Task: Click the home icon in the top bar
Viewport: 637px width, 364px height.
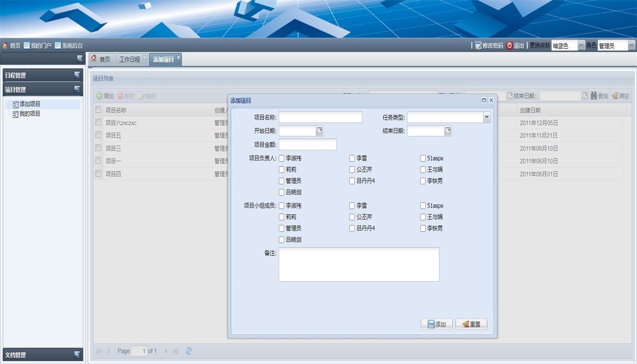Action: tap(5, 45)
